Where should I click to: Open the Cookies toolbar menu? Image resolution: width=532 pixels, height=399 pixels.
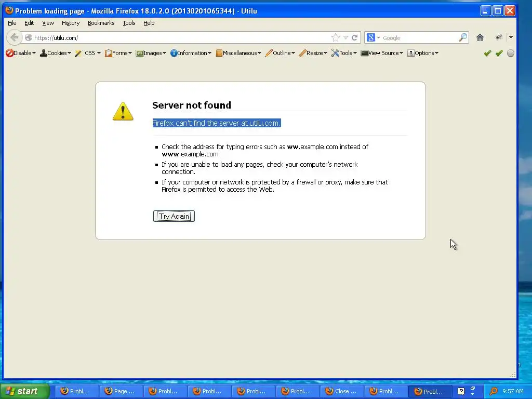pos(55,53)
